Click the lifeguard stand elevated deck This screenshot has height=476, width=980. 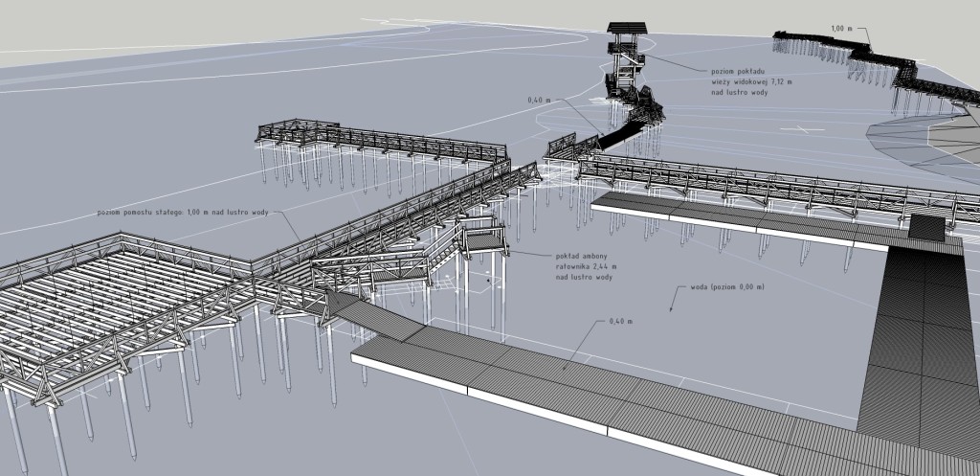pos(485,241)
